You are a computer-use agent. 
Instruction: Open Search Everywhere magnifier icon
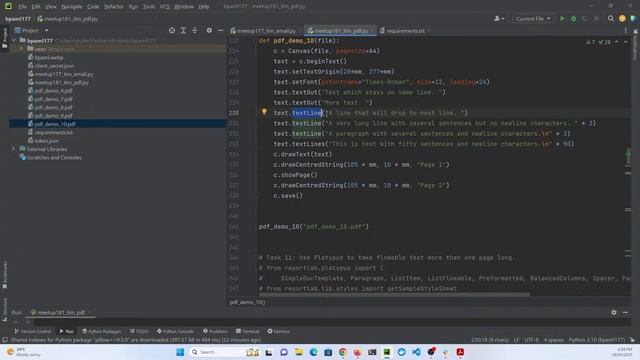pyautogui.click(x=611, y=19)
